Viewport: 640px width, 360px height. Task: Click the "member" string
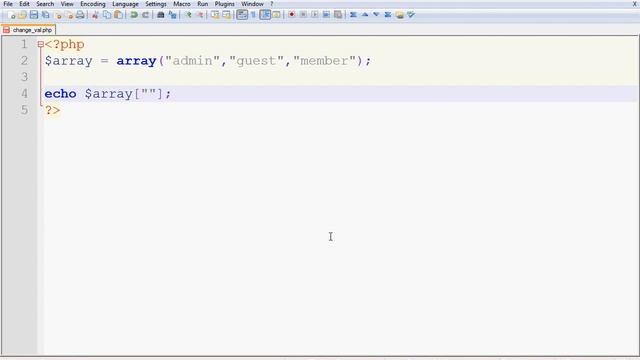tap(324, 61)
